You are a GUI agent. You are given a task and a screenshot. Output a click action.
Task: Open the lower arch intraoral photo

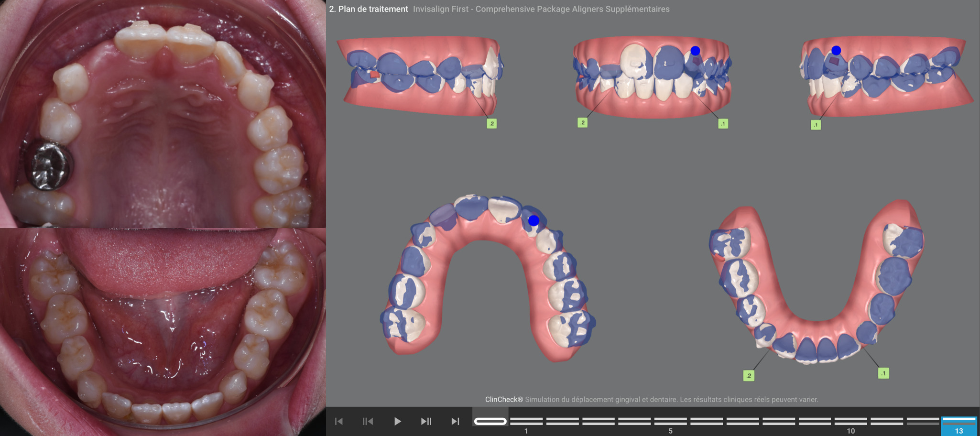click(x=163, y=332)
